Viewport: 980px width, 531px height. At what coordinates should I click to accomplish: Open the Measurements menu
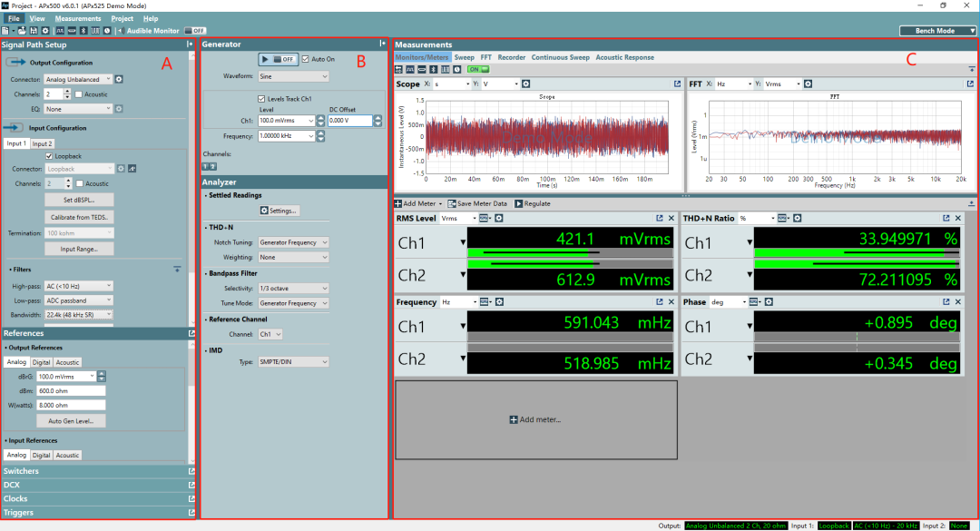point(77,17)
